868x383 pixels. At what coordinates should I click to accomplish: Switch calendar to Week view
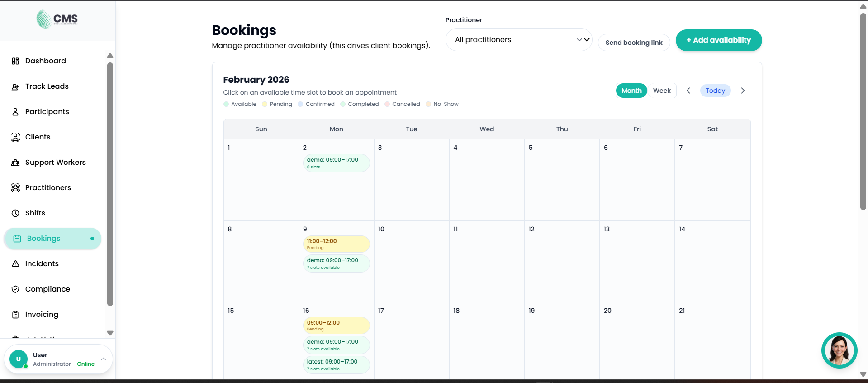pyautogui.click(x=662, y=91)
